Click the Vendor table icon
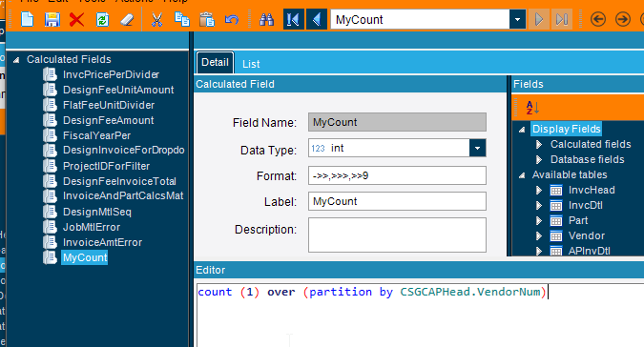 click(556, 236)
